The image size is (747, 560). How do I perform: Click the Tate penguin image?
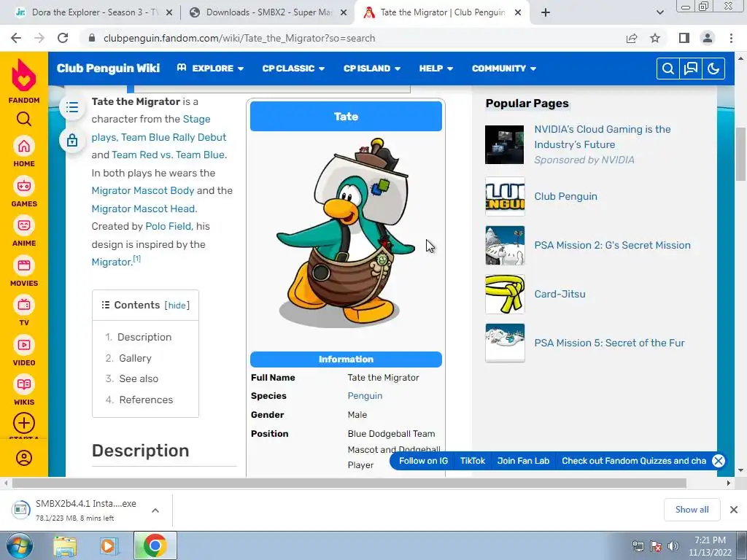(x=346, y=233)
